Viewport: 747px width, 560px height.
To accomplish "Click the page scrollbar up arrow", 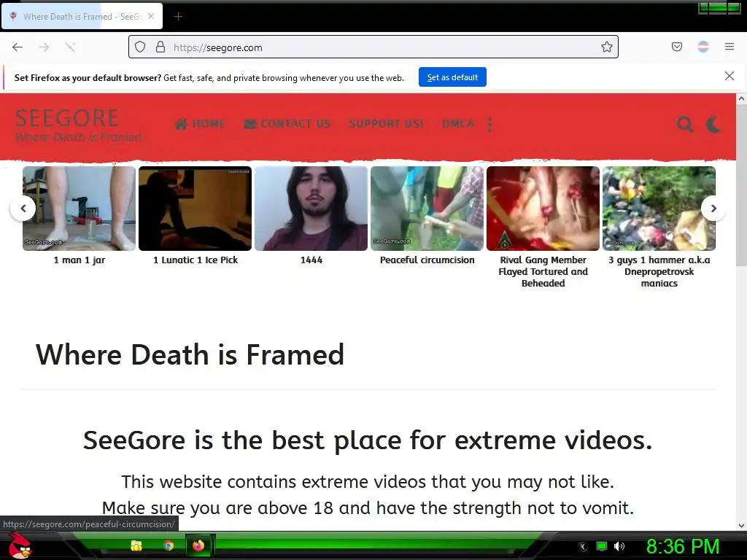I will 741,99.
